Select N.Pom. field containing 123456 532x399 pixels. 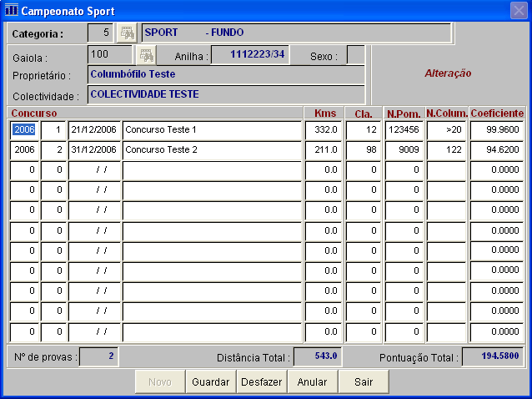click(x=404, y=130)
